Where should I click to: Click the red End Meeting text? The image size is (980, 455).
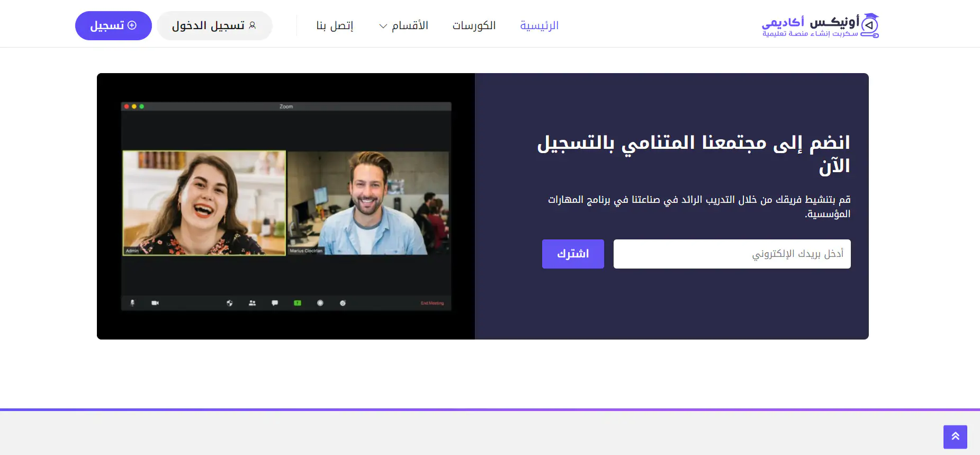click(x=432, y=303)
